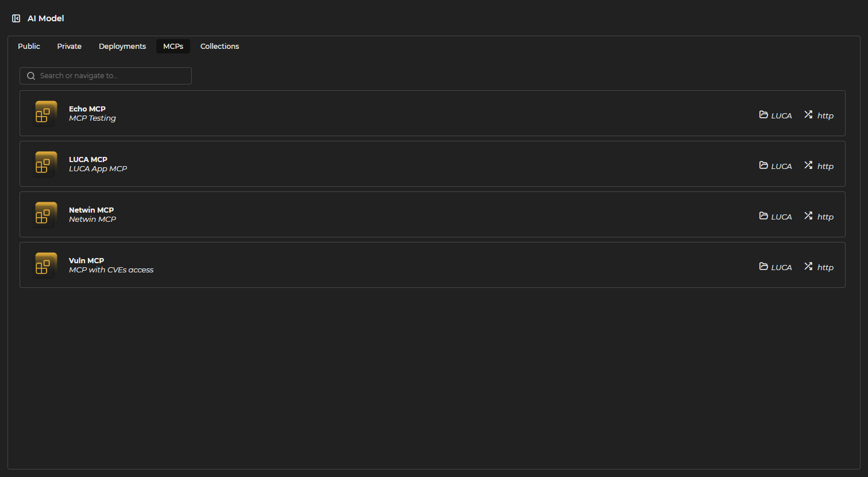Click the http label in Echo MCP row

click(825, 116)
